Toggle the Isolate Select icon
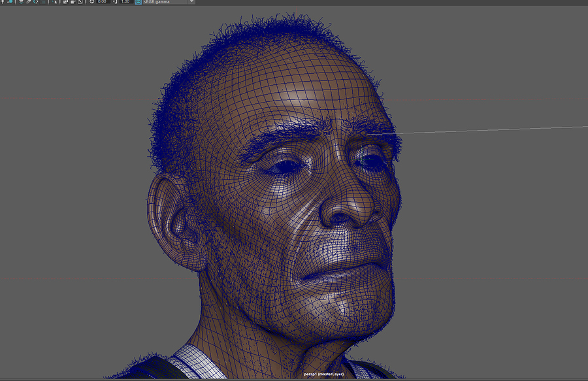The height and width of the screenshot is (381, 588). point(55,2)
